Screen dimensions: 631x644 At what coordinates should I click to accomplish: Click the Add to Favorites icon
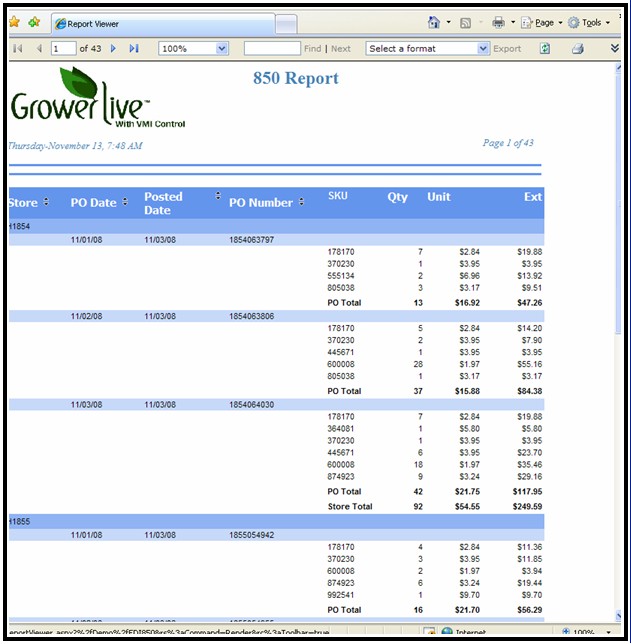tap(34, 22)
